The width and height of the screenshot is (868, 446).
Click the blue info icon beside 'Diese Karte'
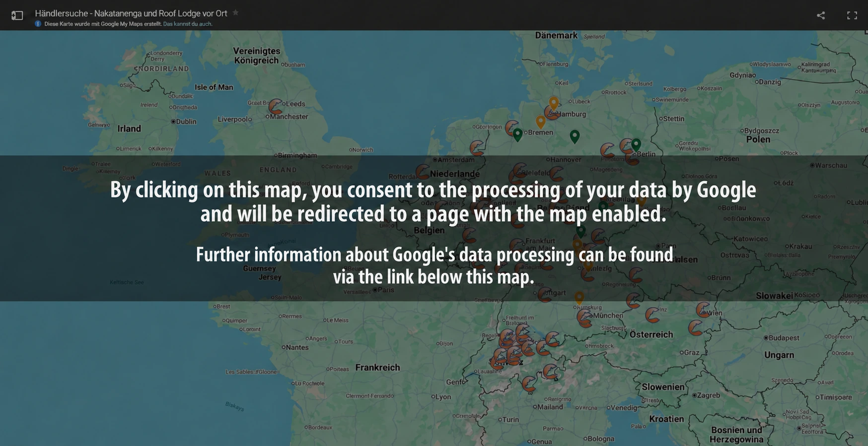[x=38, y=24]
